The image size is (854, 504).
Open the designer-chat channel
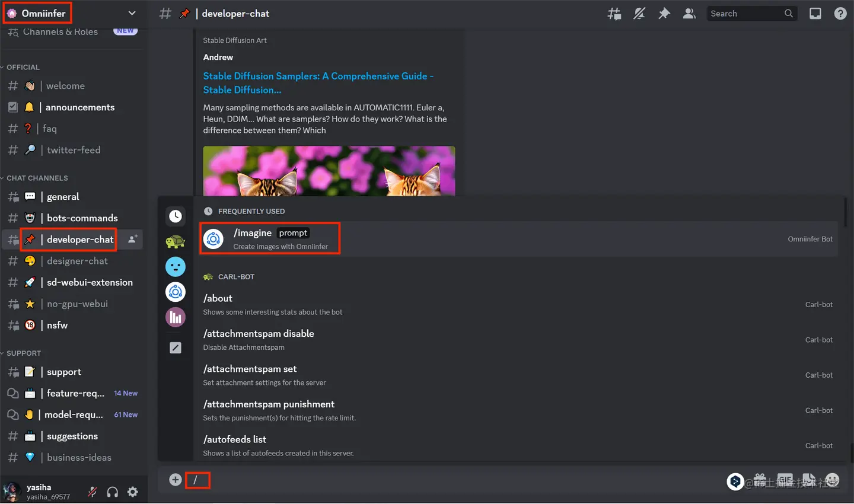pos(72,261)
